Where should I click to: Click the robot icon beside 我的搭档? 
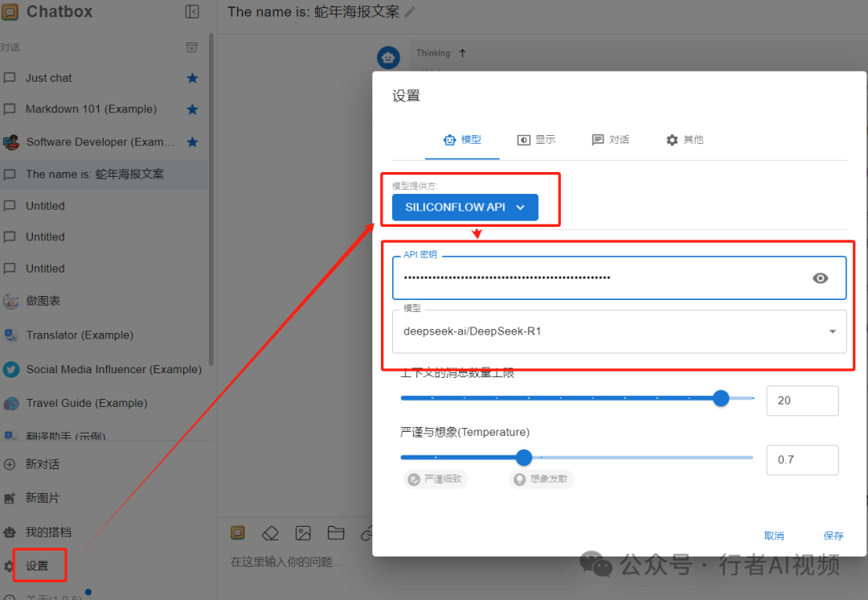(10, 532)
